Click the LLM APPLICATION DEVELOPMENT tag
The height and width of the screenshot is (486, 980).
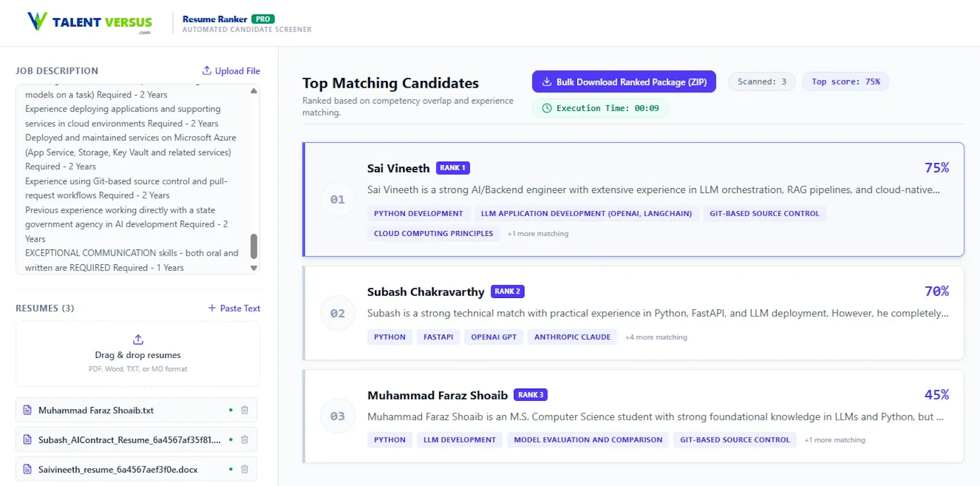pyautogui.click(x=586, y=213)
